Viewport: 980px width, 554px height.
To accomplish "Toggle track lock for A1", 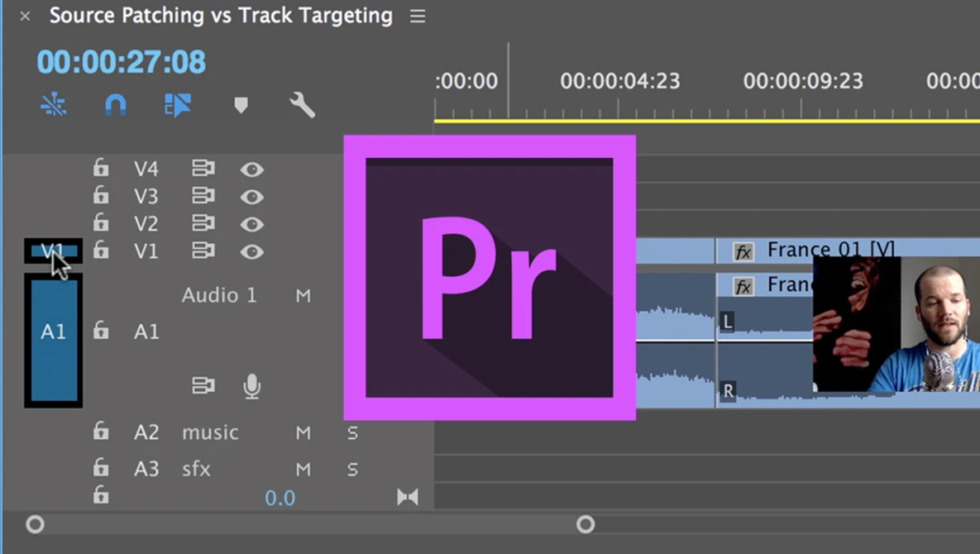I will coord(101,331).
